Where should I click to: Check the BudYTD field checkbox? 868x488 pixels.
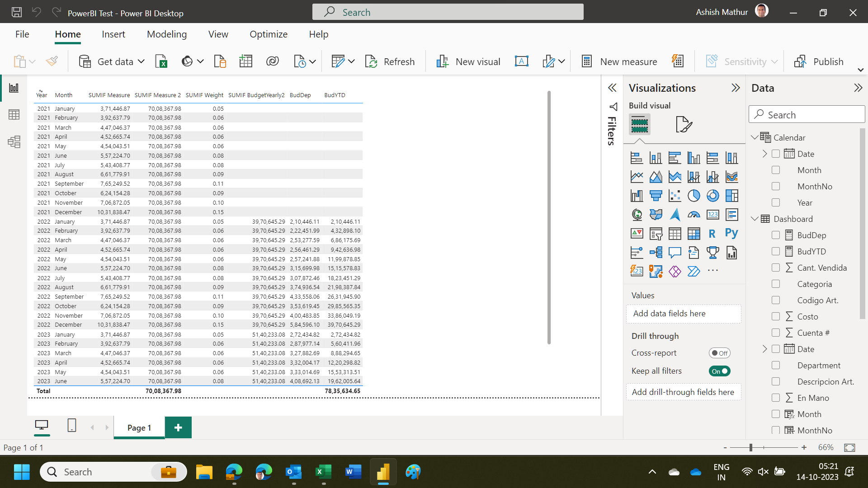click(x=776, y=251)
